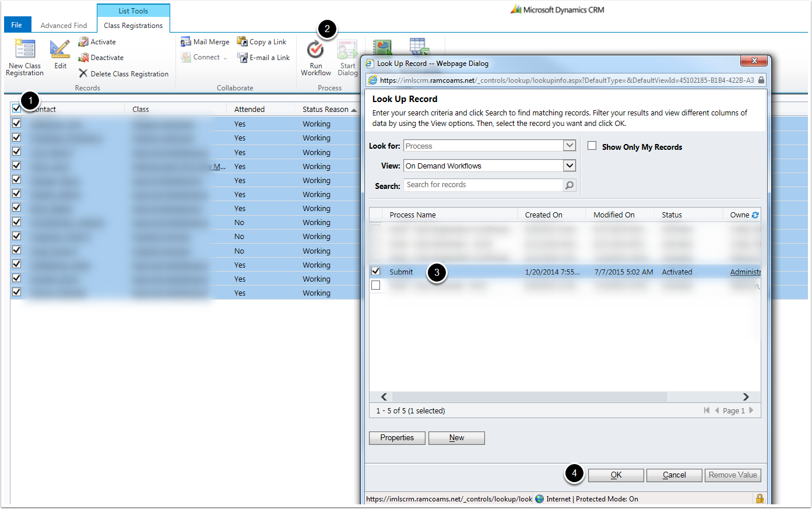Open the Look for dropdown
The image size is (812, 509).
(x=569, y=145)
